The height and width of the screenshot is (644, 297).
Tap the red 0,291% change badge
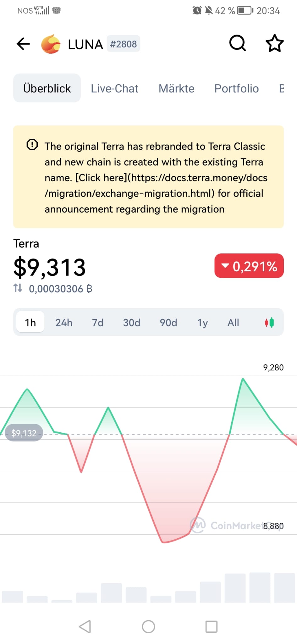(249, 266)
